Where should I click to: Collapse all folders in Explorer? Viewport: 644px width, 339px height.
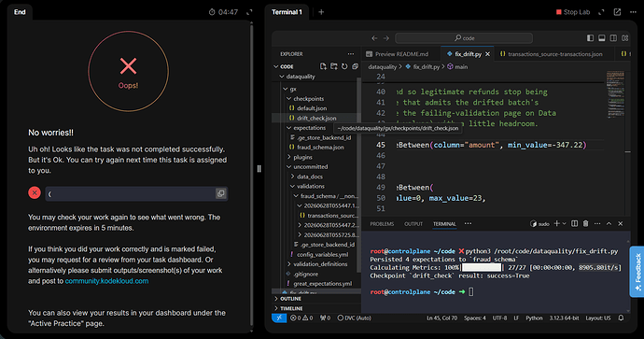[355, 66]
